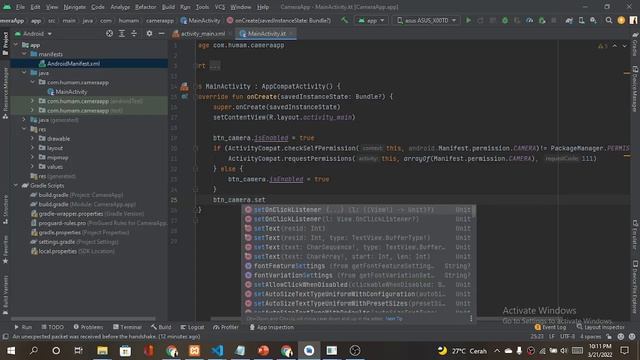Open the TODO tool window
The width and height of the screenshot is (640, 360).
coord(53,327)
